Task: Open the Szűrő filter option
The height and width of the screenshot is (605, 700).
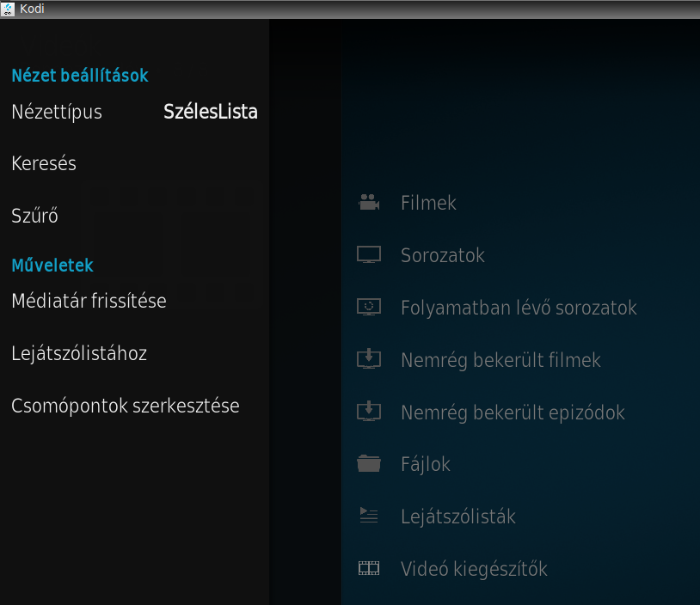Action: coord(134,216)
